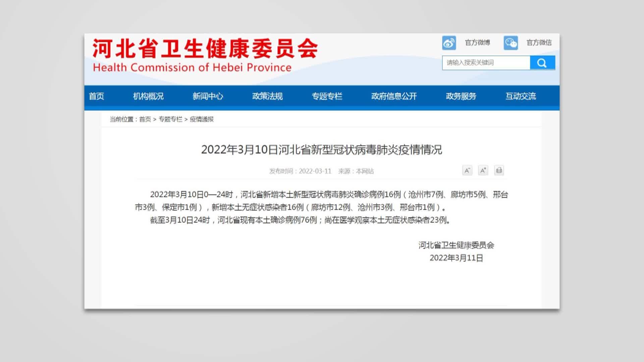644x362 pixels.
Task: Open 官方微博 link
Action: click(x=477, y=43)
